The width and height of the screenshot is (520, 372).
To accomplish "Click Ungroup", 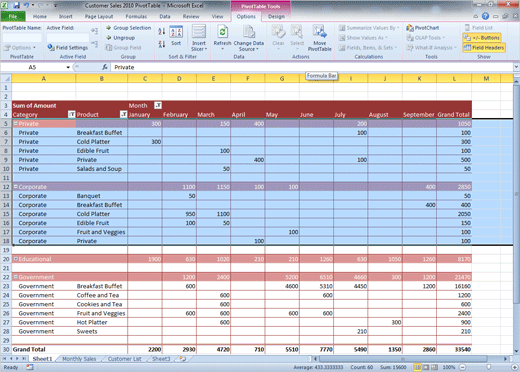I will (x=120, y=38).
